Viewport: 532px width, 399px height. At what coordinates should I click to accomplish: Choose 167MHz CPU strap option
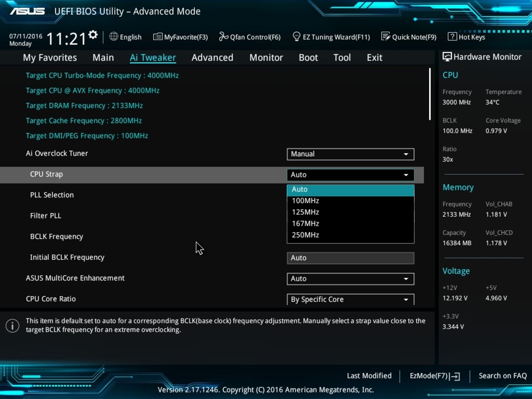350,223
